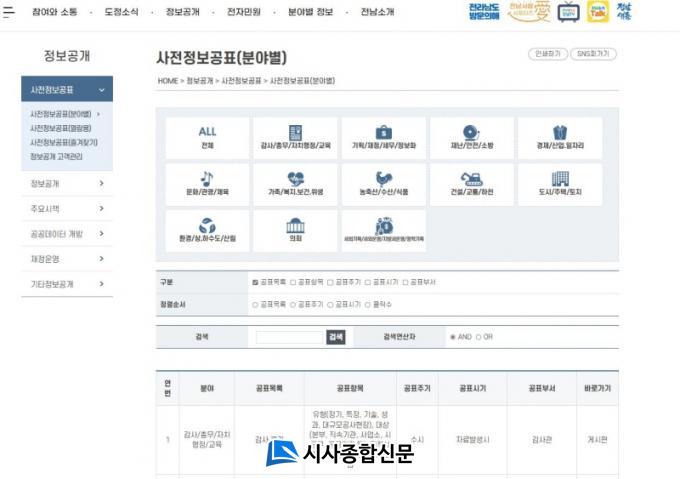This screenshot has height=479, width=680.
Task: Choose the 기획/재정/세무/정보화 briefcase icon
Action: 383,138
